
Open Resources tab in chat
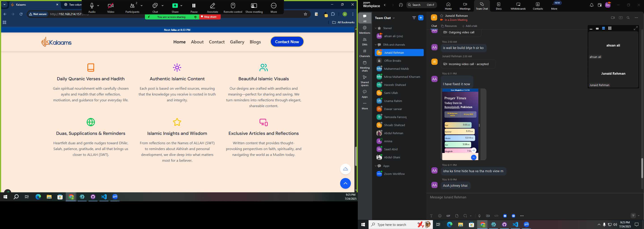coord(449,26)
